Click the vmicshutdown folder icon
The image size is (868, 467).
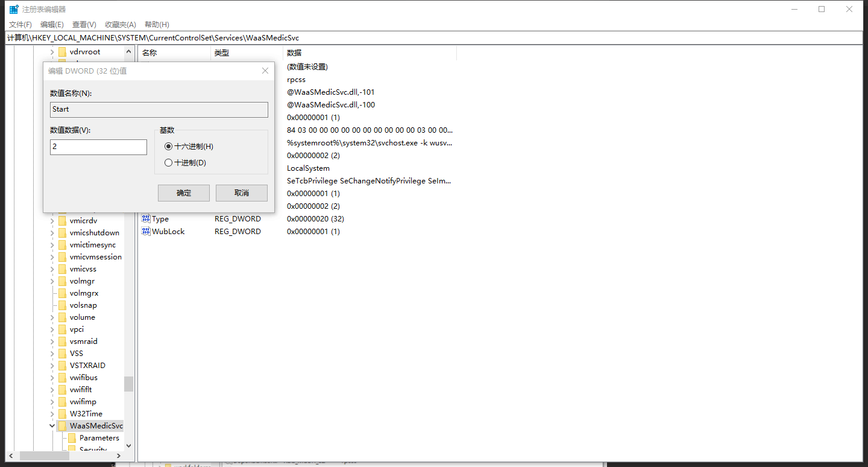click(62, 233)
